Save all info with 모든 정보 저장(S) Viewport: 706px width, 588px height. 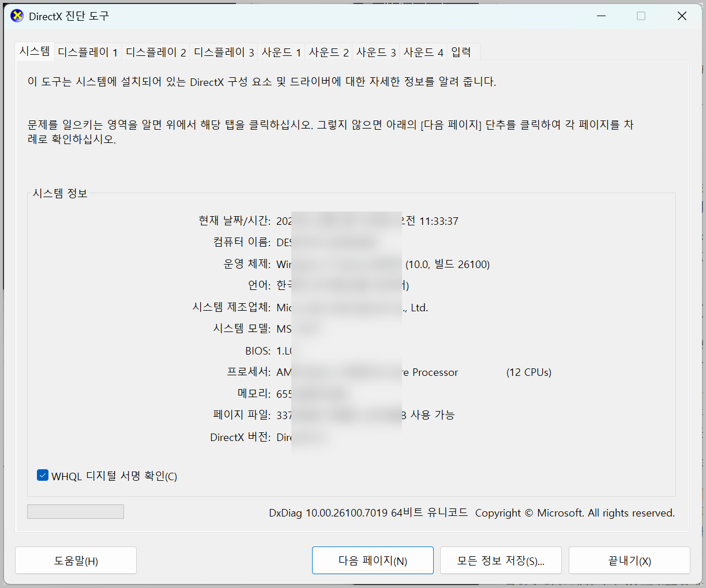point(501,561)
